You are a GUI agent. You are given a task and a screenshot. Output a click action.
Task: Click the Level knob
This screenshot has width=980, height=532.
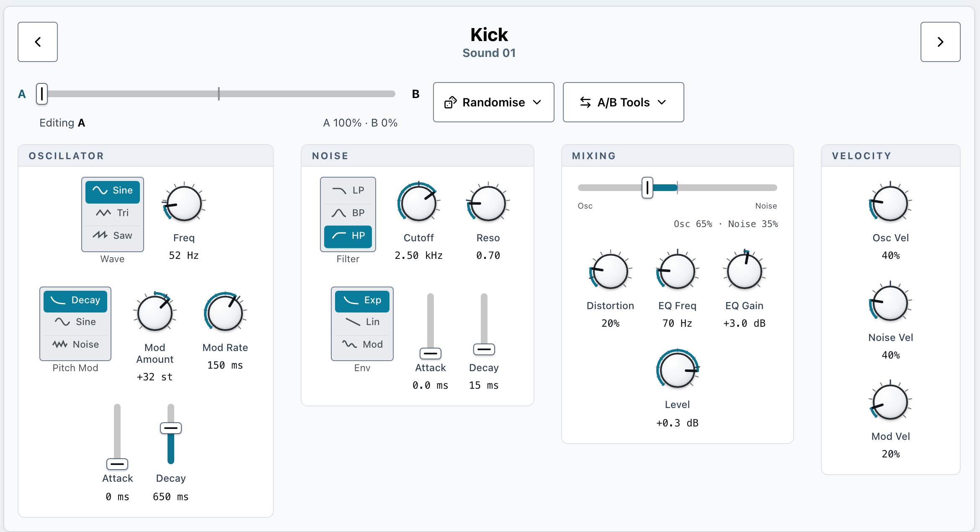tap(678, 370)
